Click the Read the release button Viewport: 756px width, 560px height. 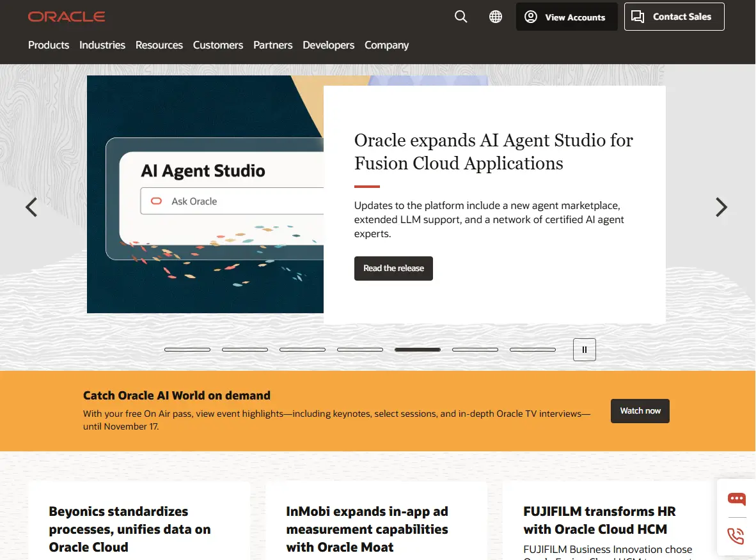pyautogui.click(x=393, y=268)
